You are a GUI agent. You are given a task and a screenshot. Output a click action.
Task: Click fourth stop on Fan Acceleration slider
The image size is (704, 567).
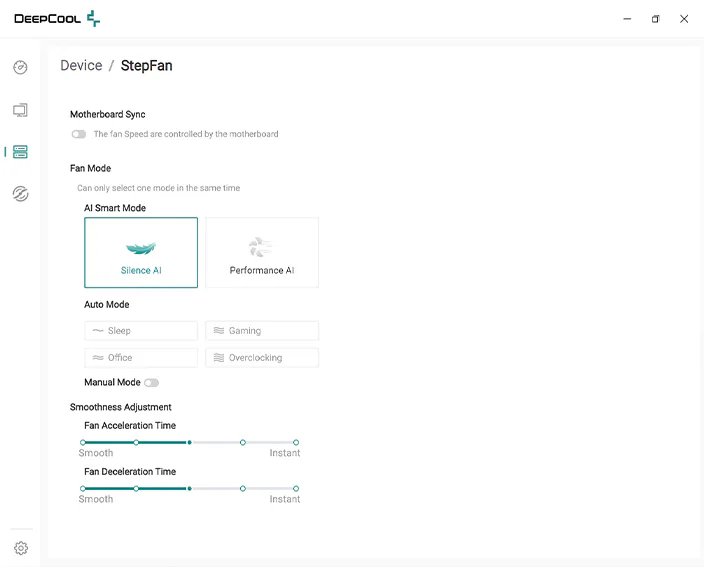(x=242, y=443)
